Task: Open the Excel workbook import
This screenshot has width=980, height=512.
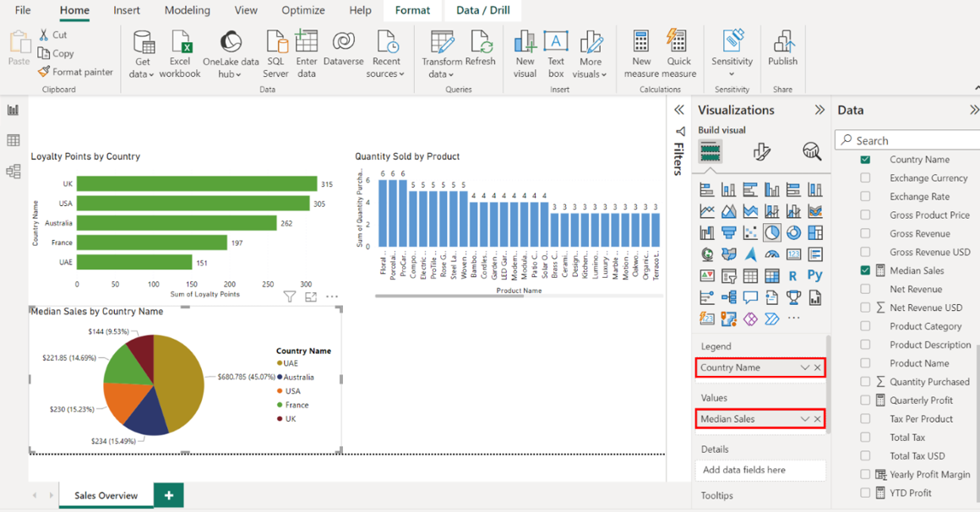Action: pyautogui.click(x=180, y=42)
